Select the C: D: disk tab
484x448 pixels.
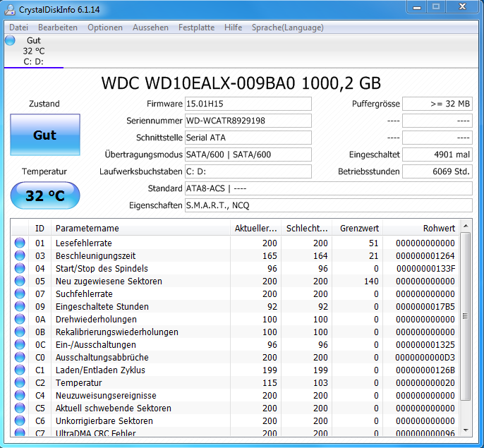pyautogui.click(x=34, y=51)
